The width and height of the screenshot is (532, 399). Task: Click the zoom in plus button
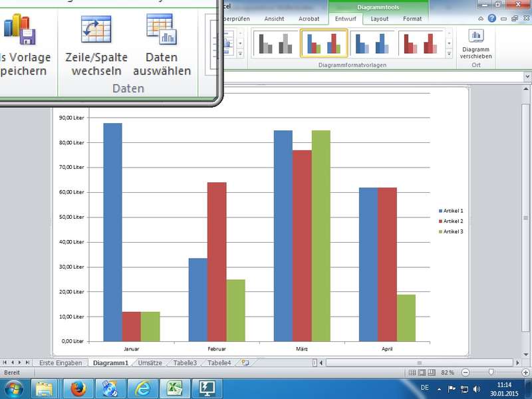click(525, 372)
